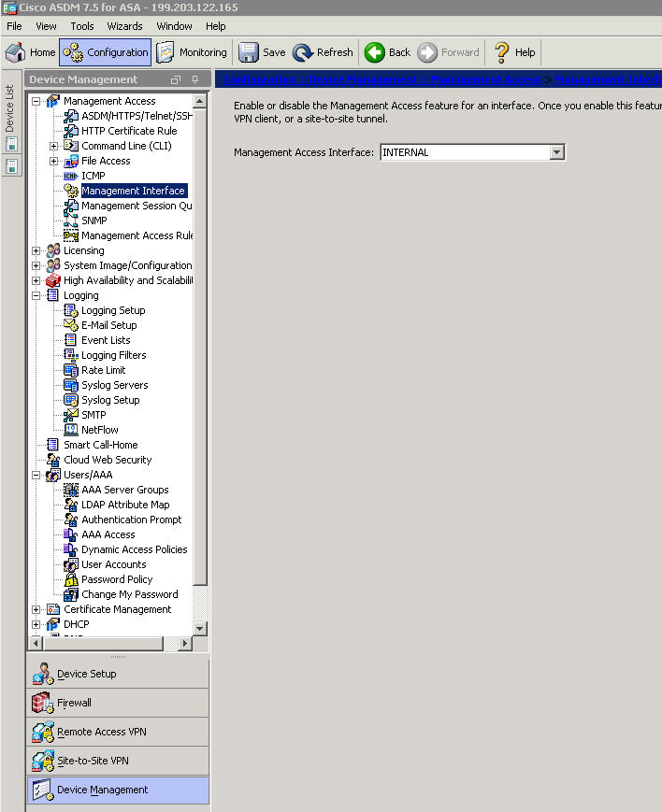Select the ICMP icon in tree

click(x=70, y=176)
